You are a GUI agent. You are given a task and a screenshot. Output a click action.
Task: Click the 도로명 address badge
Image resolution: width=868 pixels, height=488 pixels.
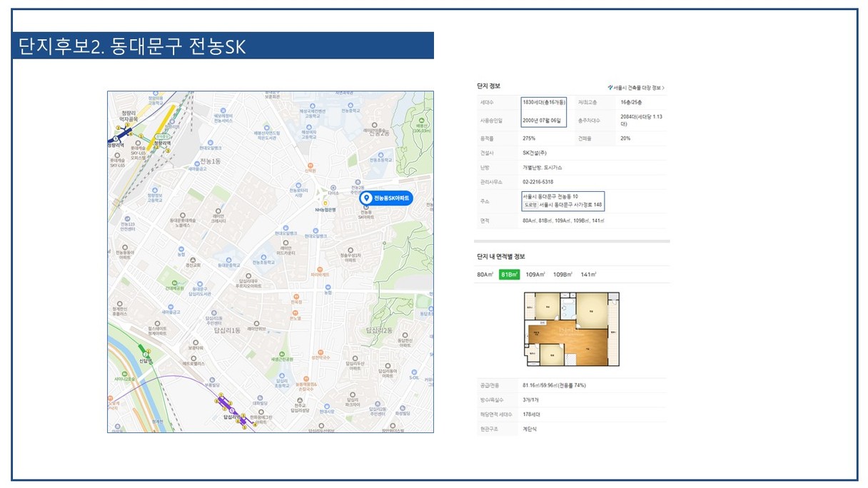click(530, 205)
